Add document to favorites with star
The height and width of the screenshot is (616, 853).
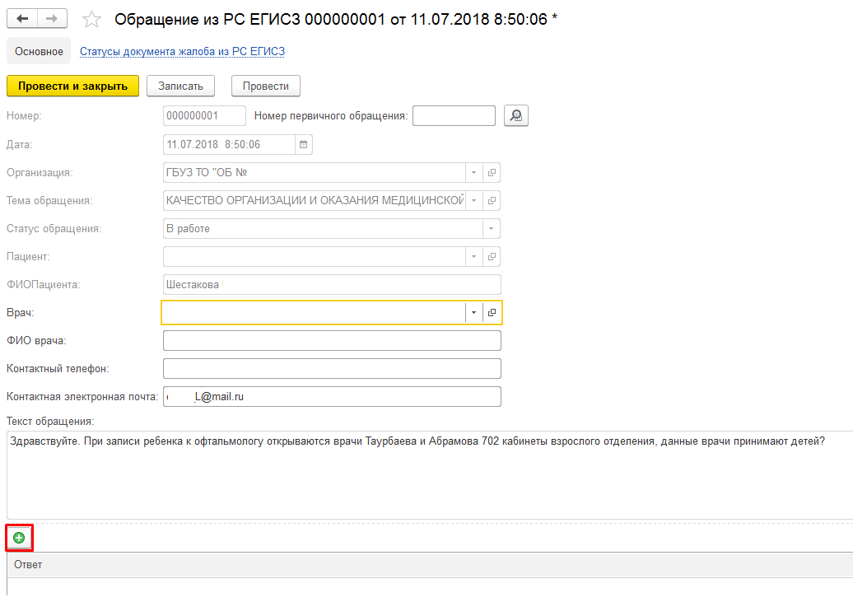point(93,19)
